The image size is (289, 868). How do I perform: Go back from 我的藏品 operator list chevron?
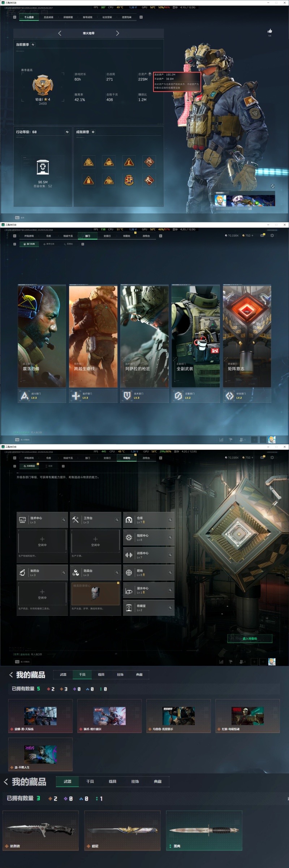point(11,675)
